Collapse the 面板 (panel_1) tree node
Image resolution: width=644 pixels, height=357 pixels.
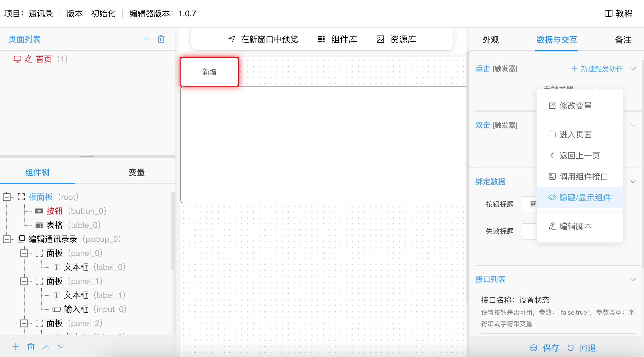(x=24, y=281)
